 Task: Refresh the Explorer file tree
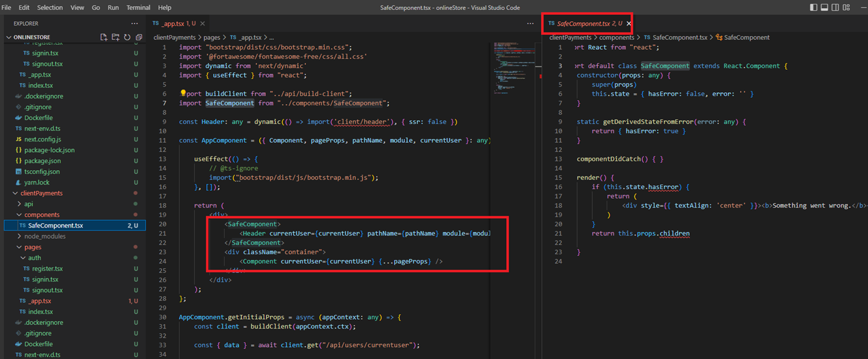pyautogui.click(x=127, y=37)
